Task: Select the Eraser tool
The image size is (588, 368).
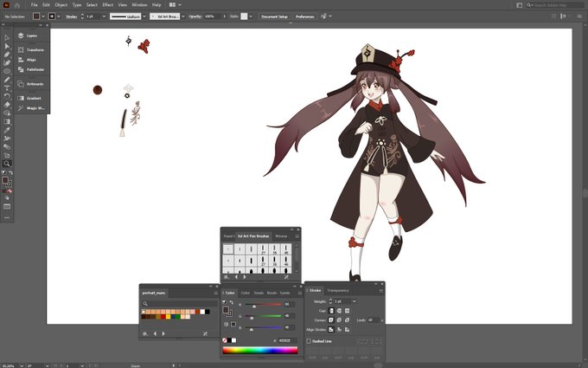Action: click(7, 105)
